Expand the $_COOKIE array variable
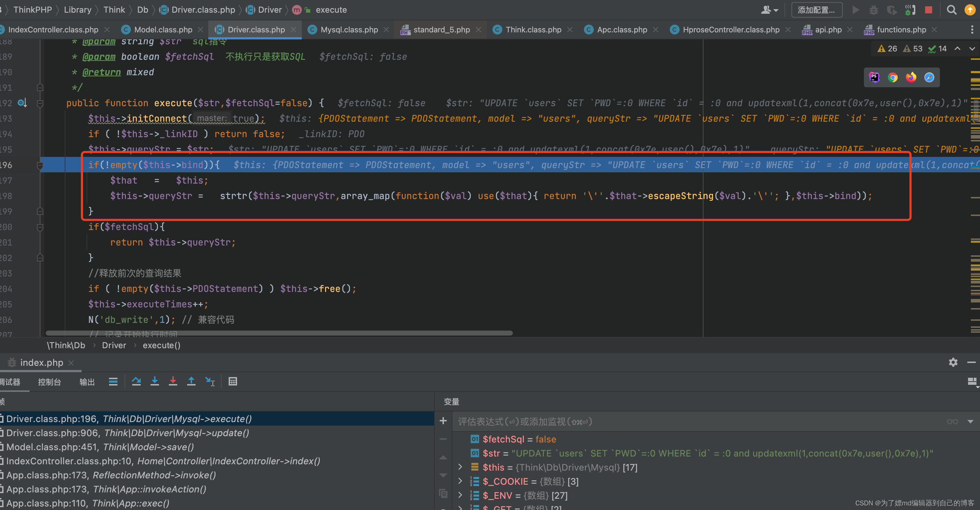 pos(460,481)
